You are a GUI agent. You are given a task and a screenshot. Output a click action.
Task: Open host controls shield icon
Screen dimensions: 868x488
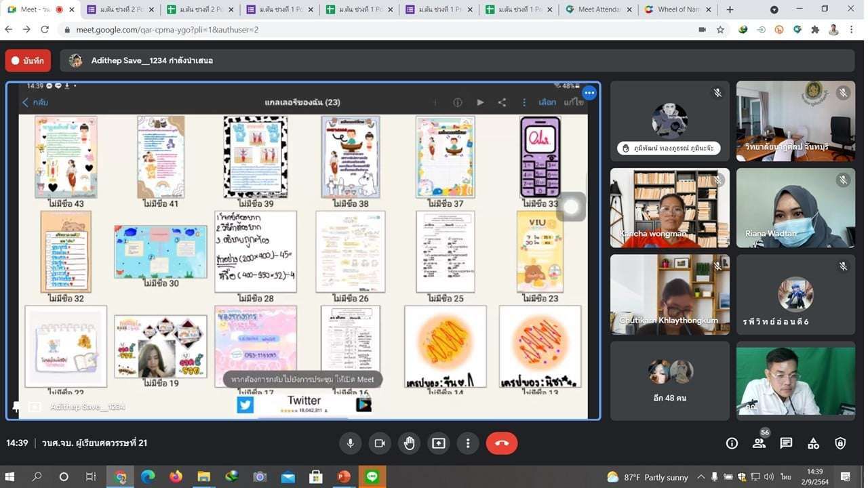[x=840, y=443]
